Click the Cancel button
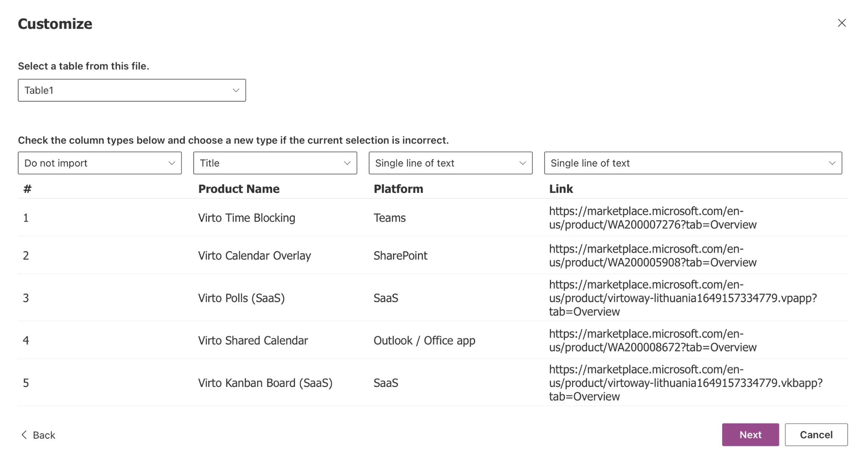 pyautogui.click(x=816, y=435)
